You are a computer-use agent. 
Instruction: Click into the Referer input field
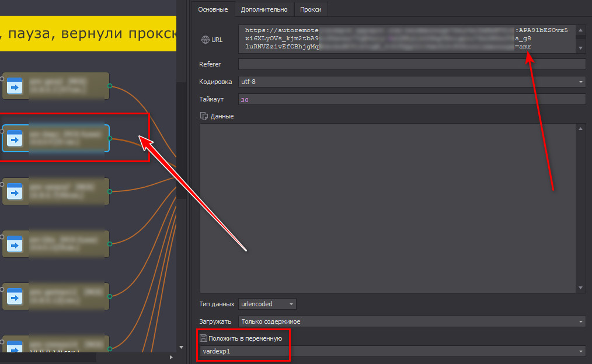tap(411, 64)
